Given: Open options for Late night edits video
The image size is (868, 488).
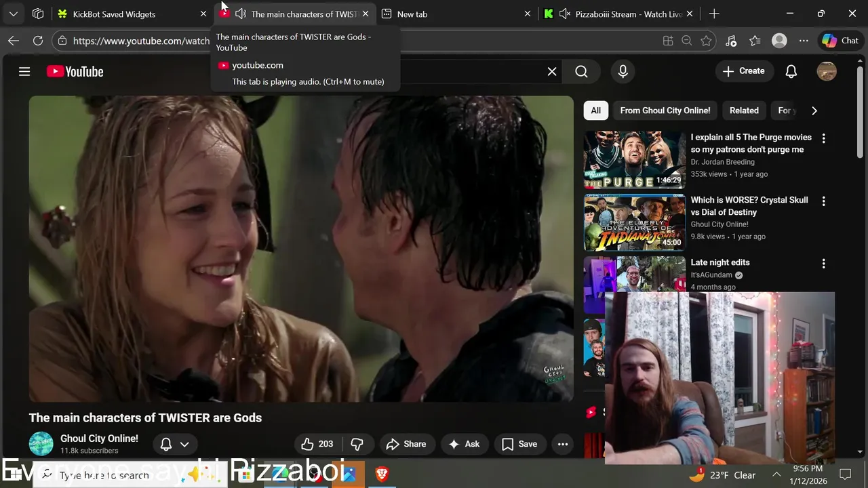Looking at the screenshot, I should [823, 264].
